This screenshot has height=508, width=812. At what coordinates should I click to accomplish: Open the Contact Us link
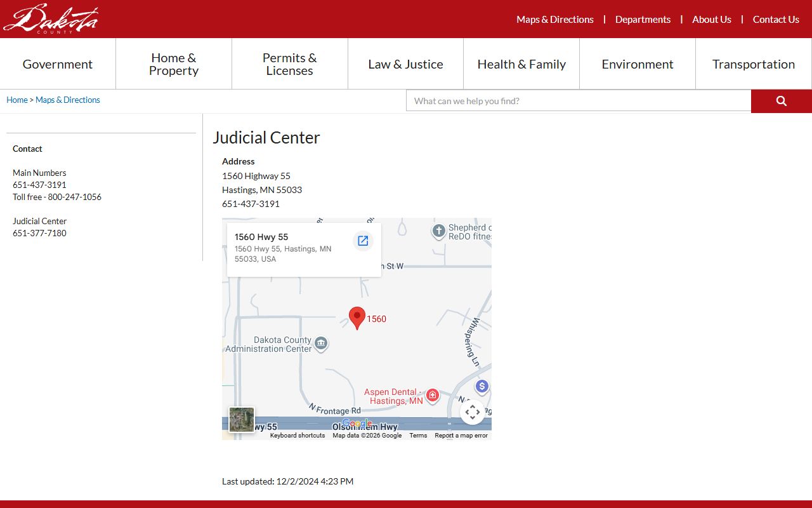(x=776, y=20)
